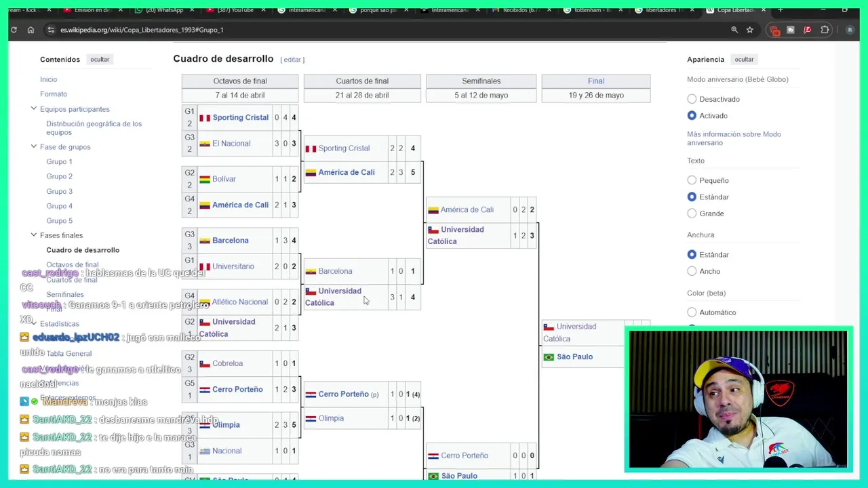Click Ecuador flag beside Barcelona in cuartos
This screenshot has width=868, height=488.
click(311, 271)
